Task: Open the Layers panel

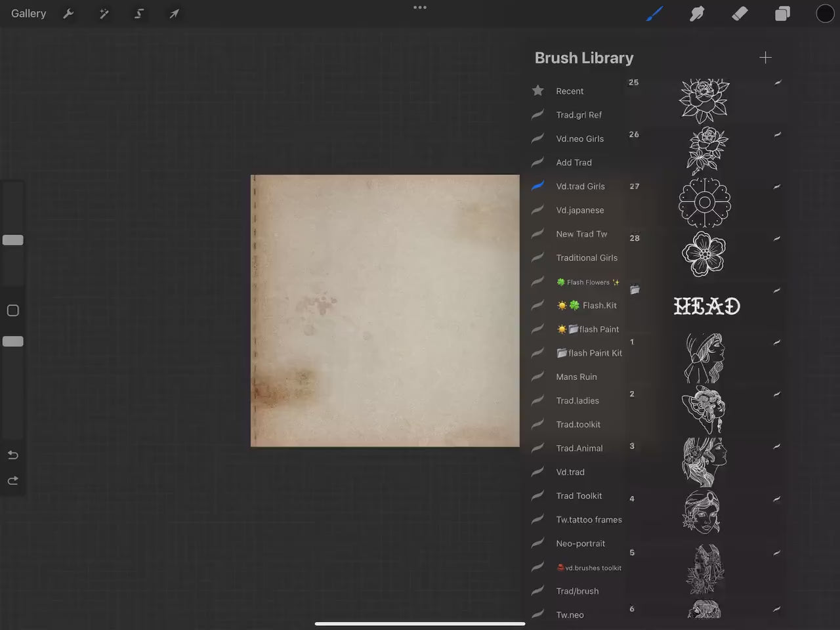Action: coord(782,13)
